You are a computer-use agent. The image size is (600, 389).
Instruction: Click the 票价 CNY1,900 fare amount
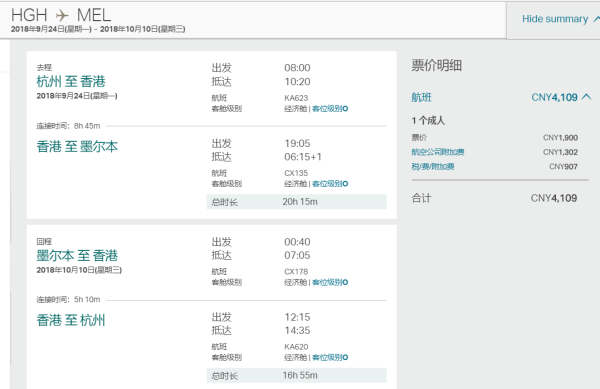tap(560, 138)
